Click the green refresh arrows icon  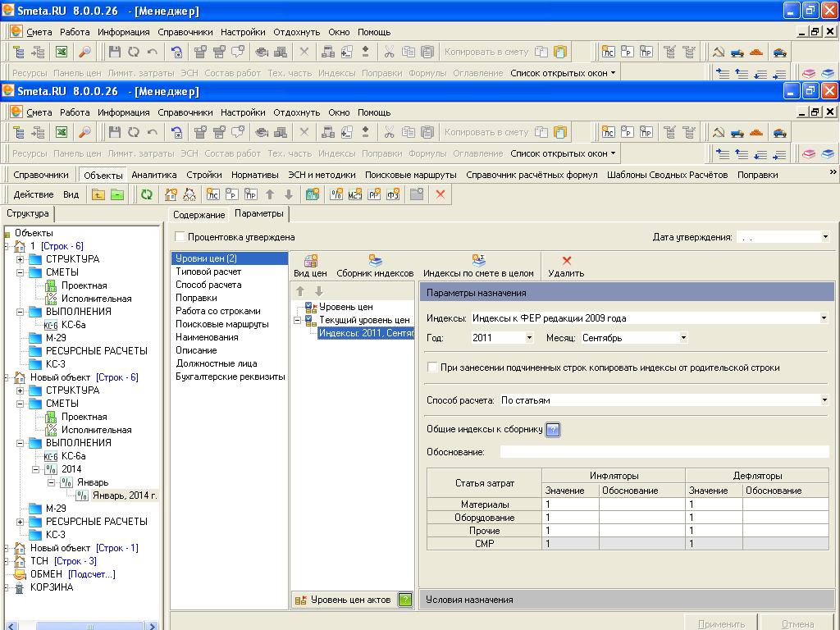146,194
